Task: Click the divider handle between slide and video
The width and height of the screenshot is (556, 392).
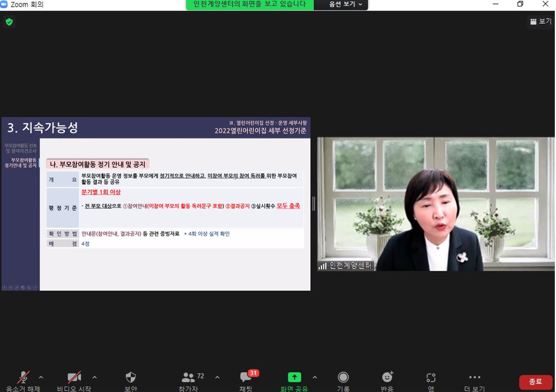Action: point(314,204)
